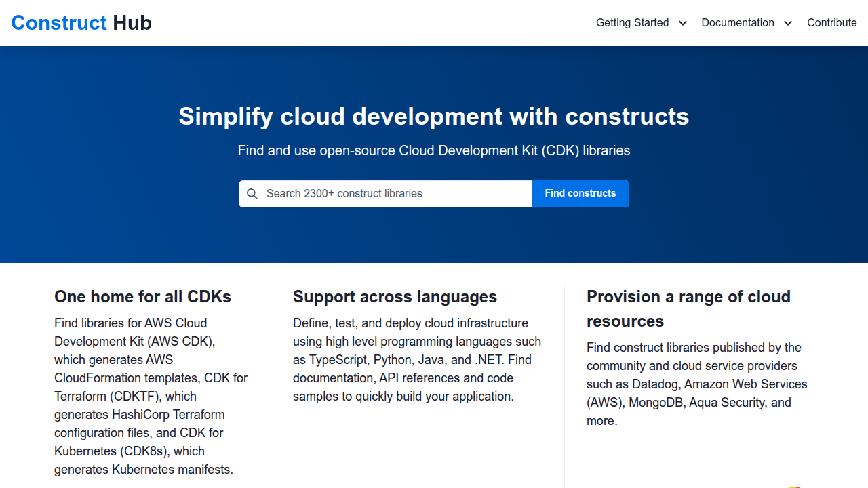Click the magnifying glass search icon

pos(252,194)
